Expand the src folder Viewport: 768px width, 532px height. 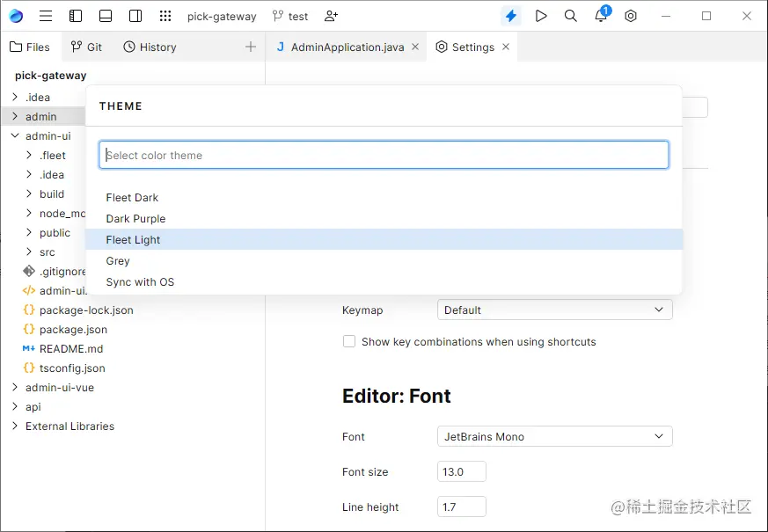click(x=29, y=252)
